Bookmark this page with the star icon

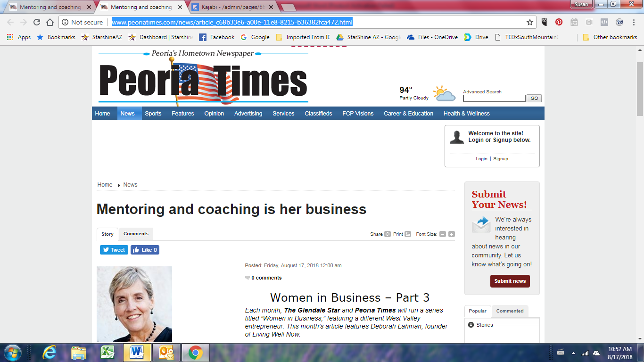coord(530,22)
